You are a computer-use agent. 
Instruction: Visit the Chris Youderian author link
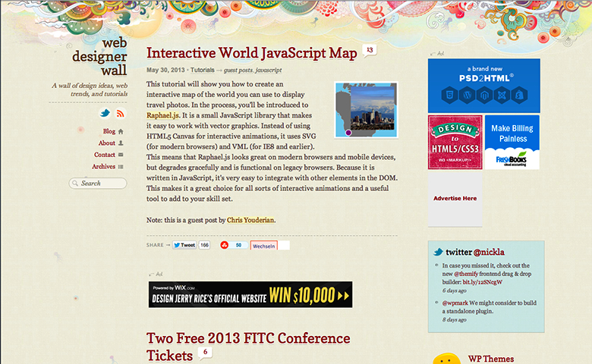pyautogui.click(x=250, y=220)
